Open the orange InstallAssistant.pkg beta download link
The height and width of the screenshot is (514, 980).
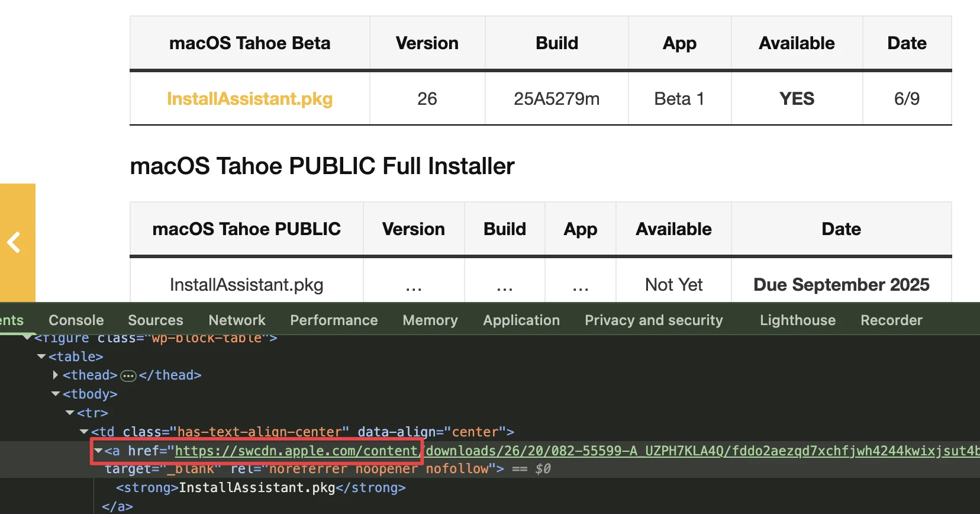pos(250,98)
